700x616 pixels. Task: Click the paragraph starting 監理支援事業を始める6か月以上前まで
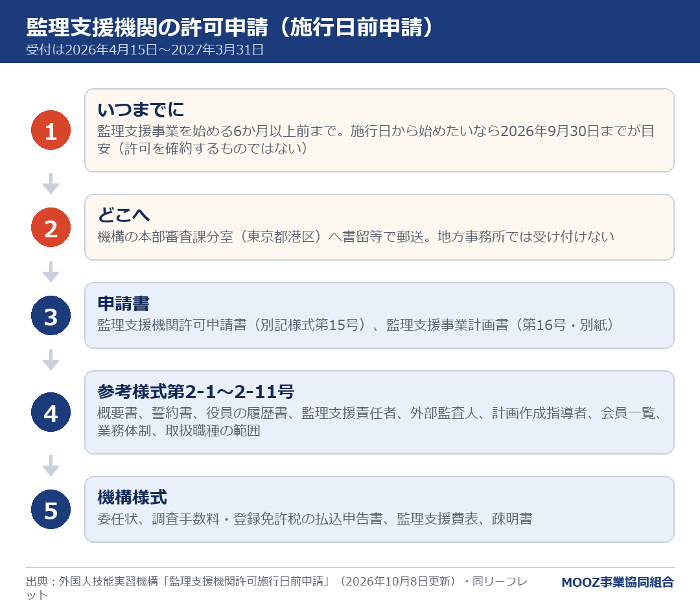(376, 139)
